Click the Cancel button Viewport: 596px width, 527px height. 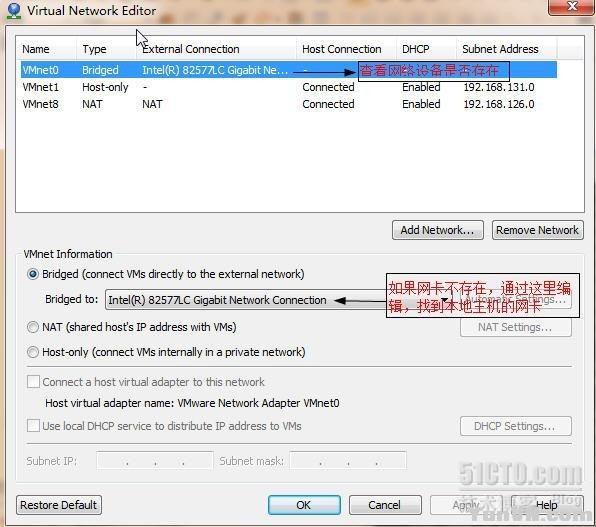(x=385, y=505)
